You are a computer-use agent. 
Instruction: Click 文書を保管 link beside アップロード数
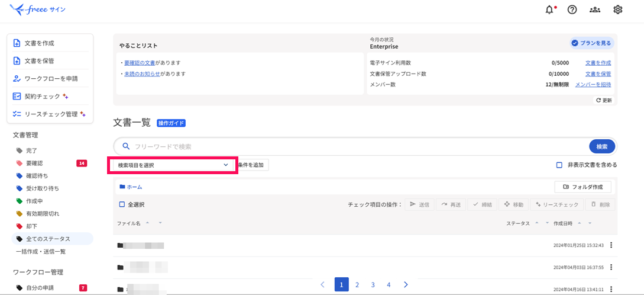point(598,73)
